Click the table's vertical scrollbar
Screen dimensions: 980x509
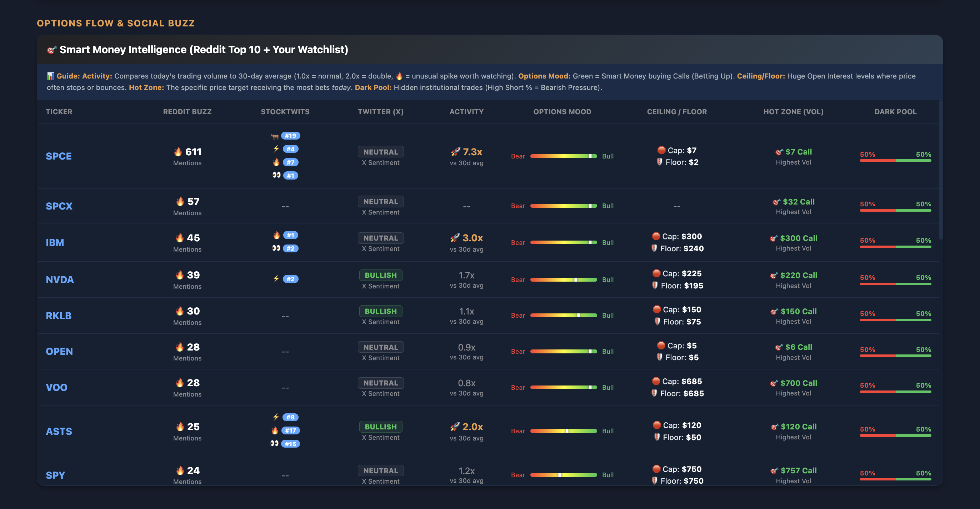940,170
